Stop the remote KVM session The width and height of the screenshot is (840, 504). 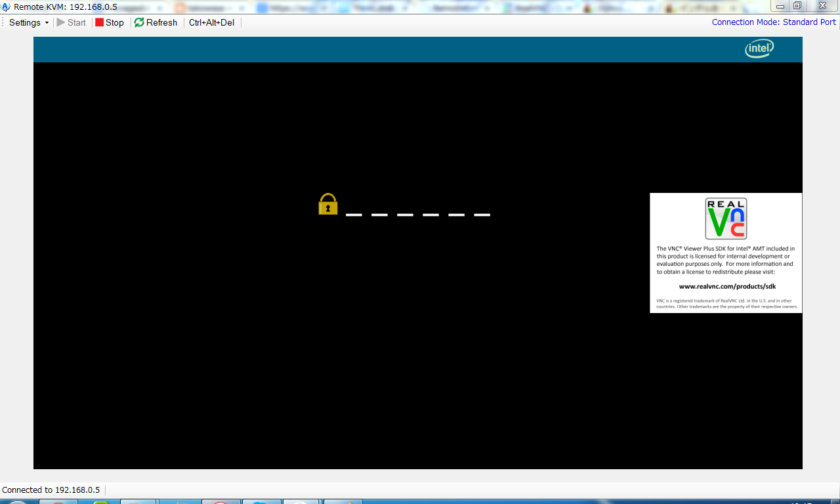[x=110, y=22]
